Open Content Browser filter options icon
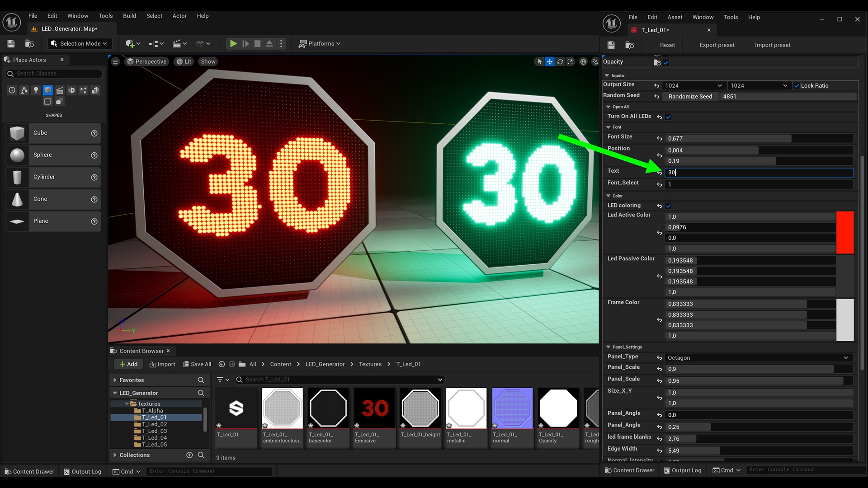This screenshot has width=868, height=488. pos(223,380)
